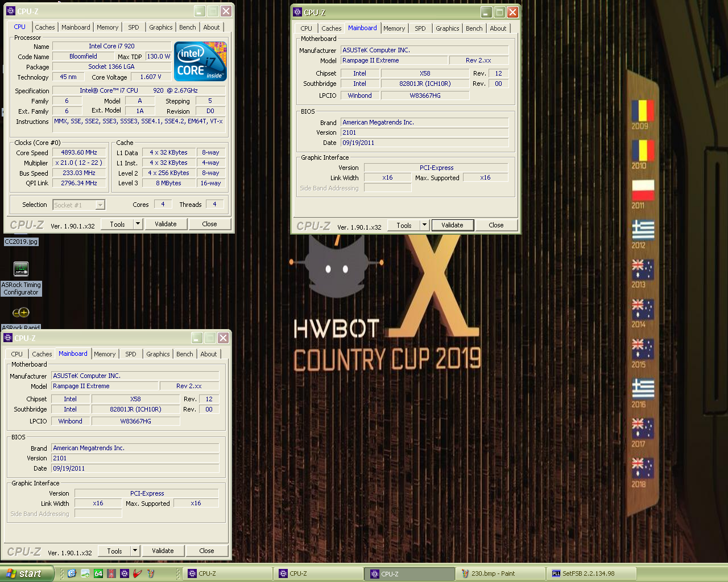Open Bench tab in bottom-left CPU-Z window
728x582 pixels.
pos(185,354)
